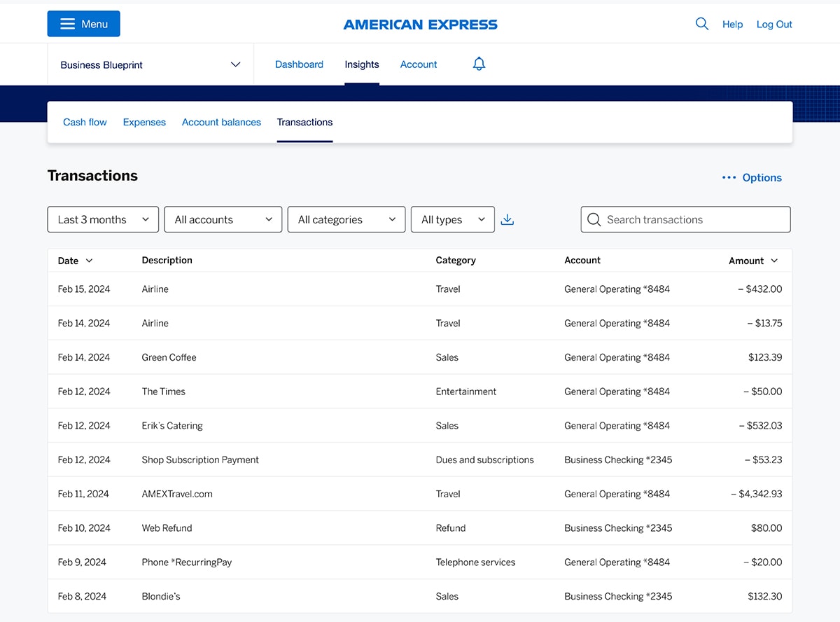The height and width of the screenshot is (622, 840).
Task: Click the sort arrow next to Amount
Action: 774,261
